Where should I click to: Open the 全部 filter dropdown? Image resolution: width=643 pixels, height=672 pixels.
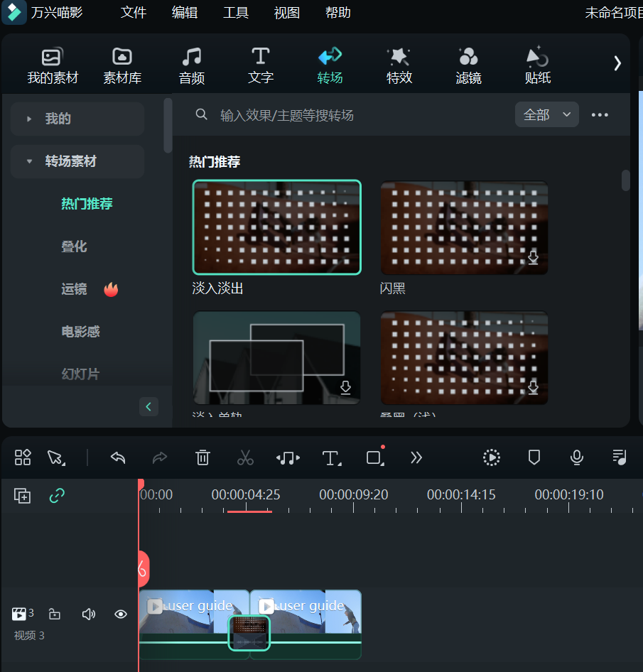click(546, 114)
